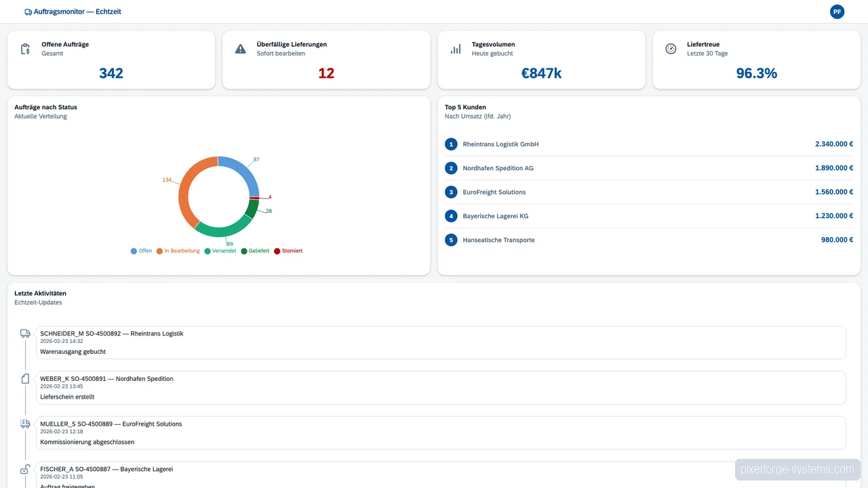868x488 pixels.
Task: Select rank badge 1 beside Rheintrans Logistik
Action: click(451, 144)
